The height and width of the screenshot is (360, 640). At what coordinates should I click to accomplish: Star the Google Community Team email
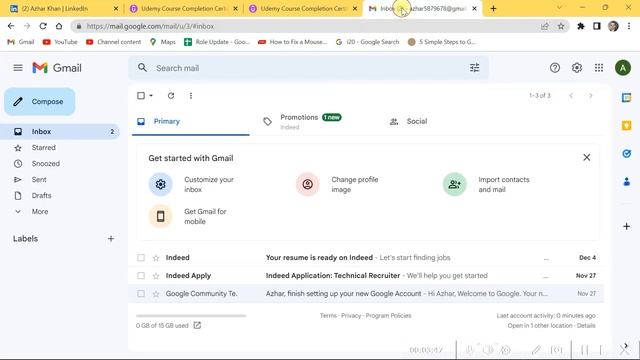pos(156,293)
